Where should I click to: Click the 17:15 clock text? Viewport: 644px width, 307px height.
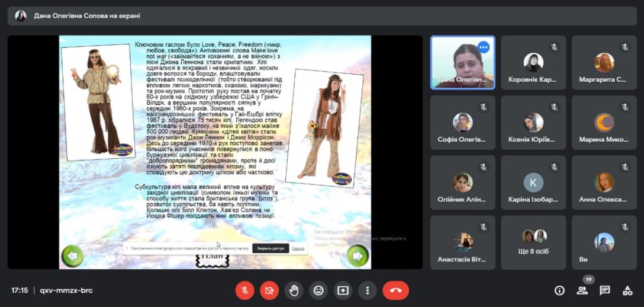tap(20, 290)
